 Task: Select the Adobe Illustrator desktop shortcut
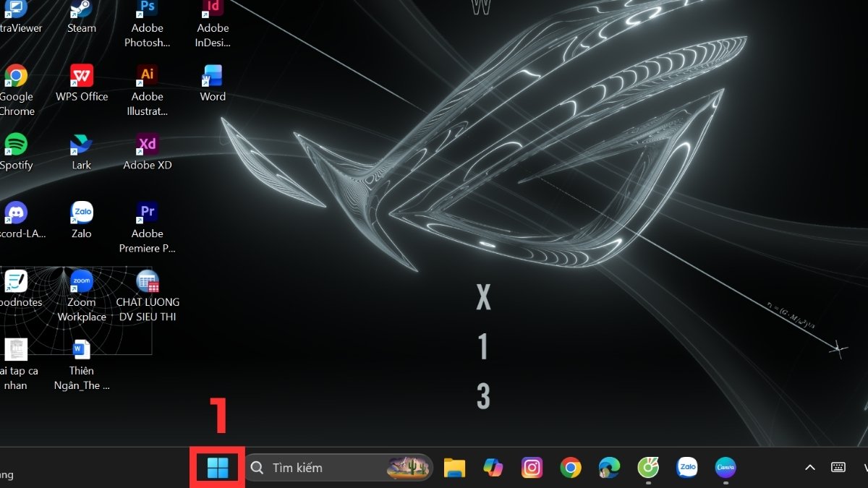(147, 90)
